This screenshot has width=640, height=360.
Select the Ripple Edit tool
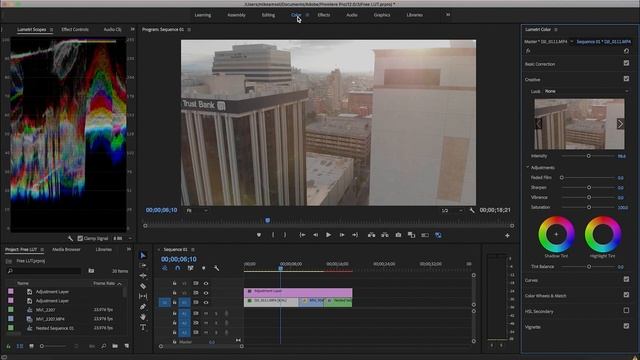(x=143, y=276)
